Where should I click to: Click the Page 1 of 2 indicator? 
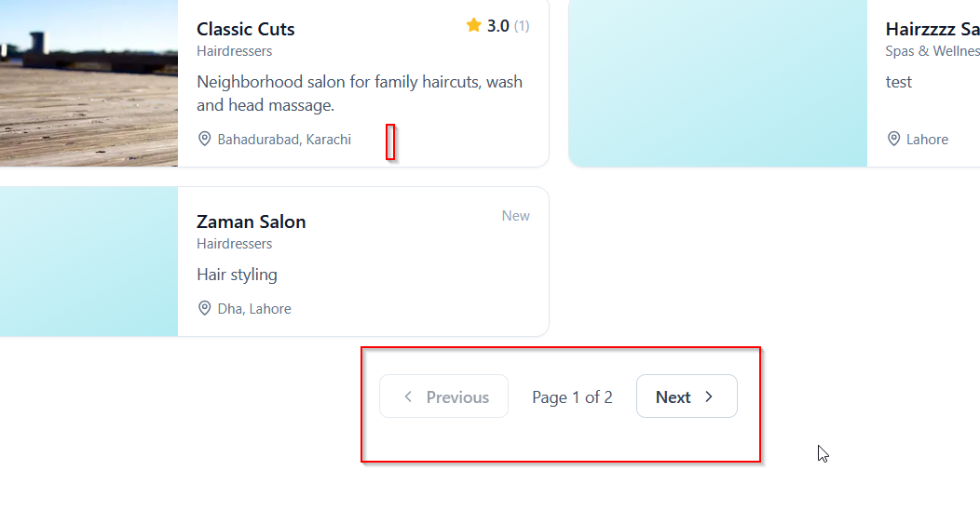click(572, 397)
